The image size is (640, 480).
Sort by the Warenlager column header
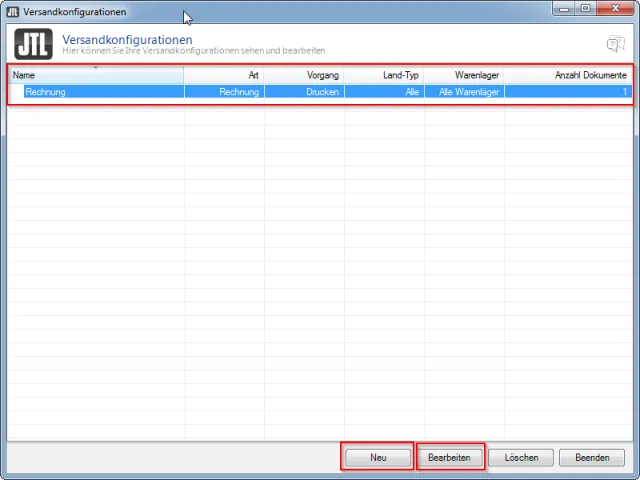point(464,75)
